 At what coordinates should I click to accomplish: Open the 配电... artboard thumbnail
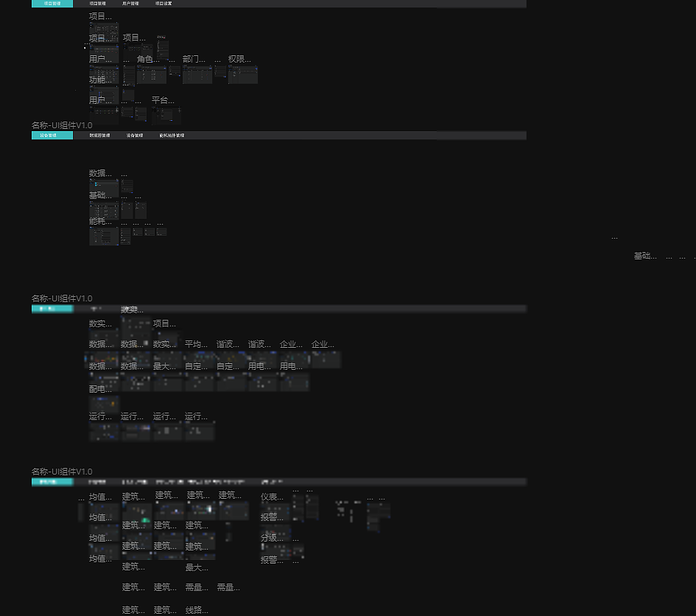click(104, 404)
